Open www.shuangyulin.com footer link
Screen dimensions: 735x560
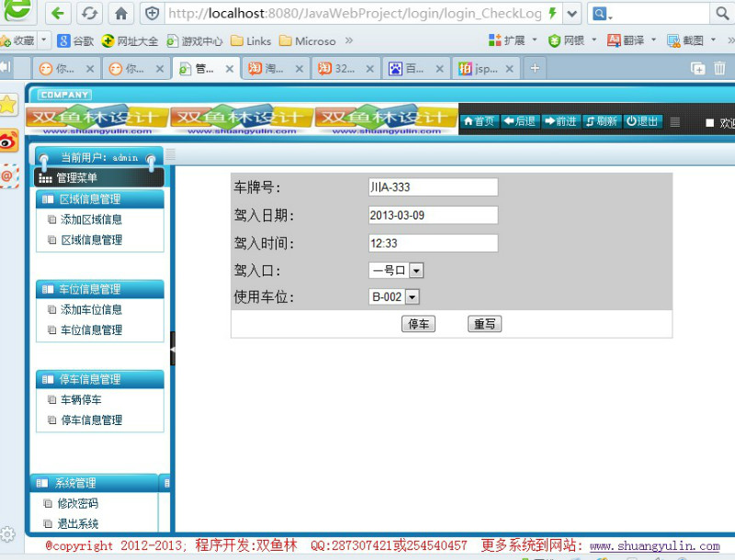point(654,546)
